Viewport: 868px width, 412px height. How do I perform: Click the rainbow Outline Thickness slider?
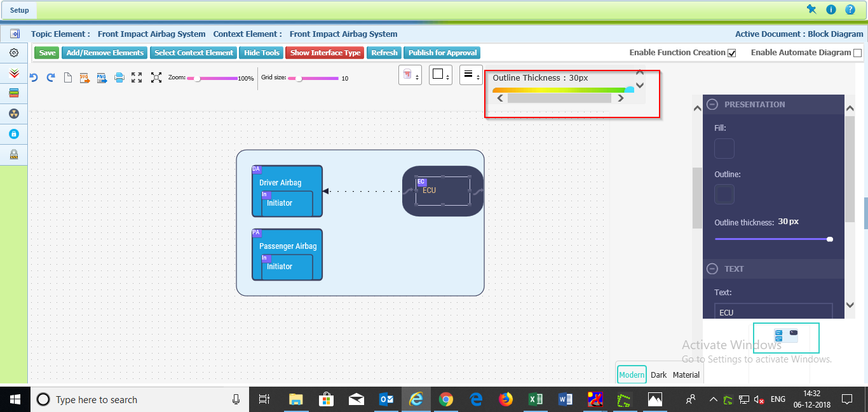tap(563, 90)
